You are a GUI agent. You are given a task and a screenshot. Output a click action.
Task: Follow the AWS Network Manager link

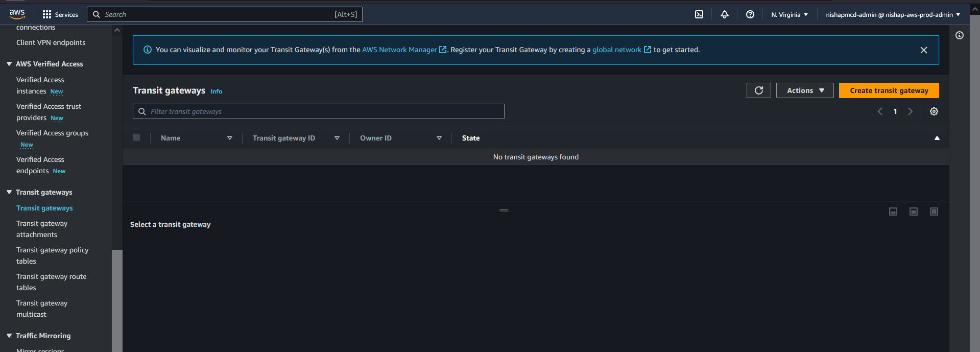pyautogui.click(x=399, y=50)
